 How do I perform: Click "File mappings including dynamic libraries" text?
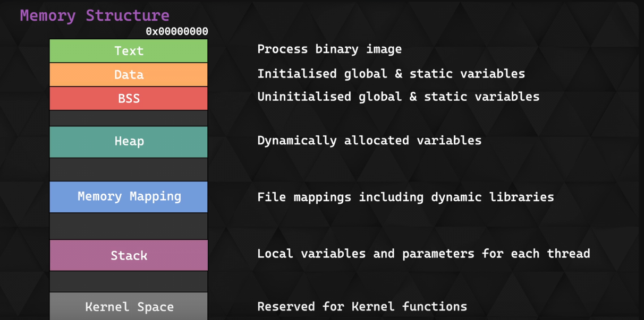(405, 197)
